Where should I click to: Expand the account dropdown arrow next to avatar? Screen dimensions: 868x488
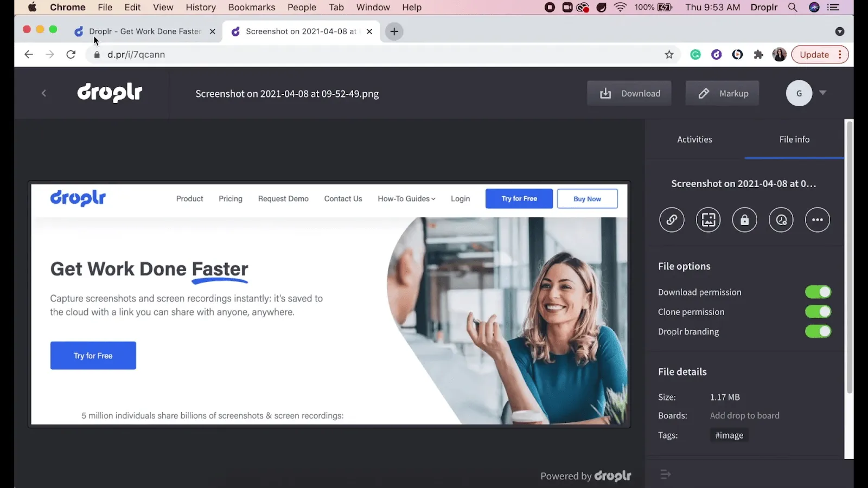point(823,93)
